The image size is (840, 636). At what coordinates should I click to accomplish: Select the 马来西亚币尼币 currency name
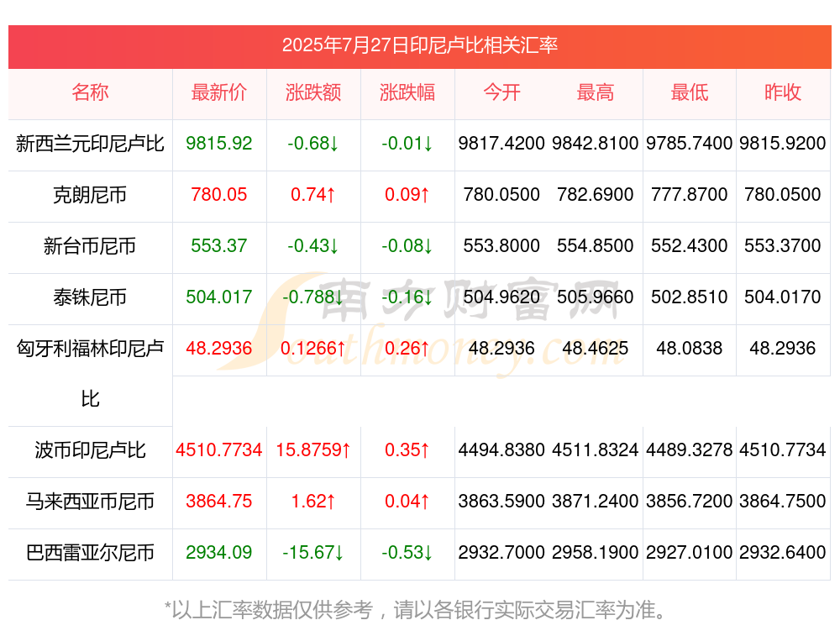[x=90, y=502]
